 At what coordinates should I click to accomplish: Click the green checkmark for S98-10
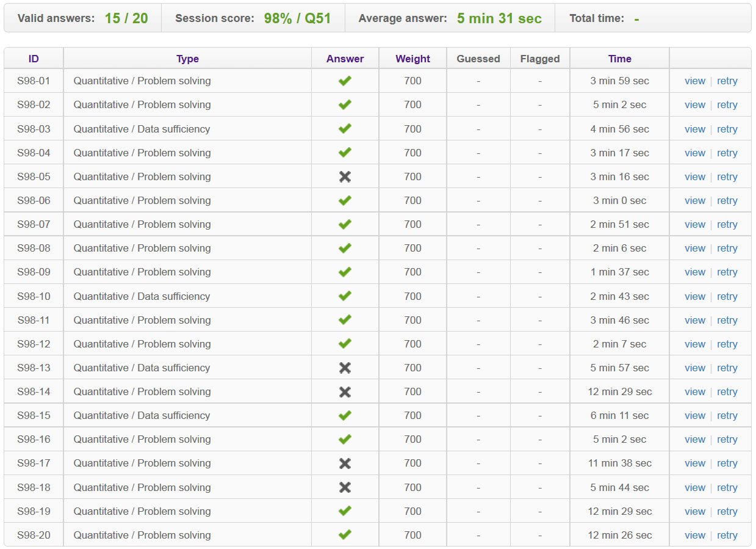345,296
